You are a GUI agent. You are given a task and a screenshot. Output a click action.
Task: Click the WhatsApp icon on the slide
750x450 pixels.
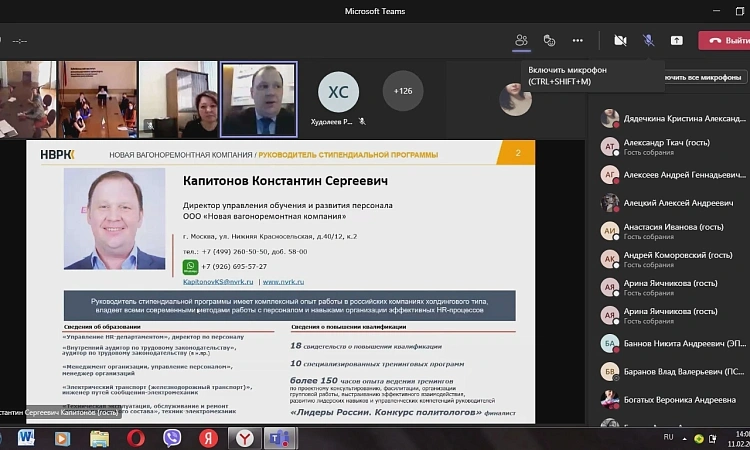[190, 267]
